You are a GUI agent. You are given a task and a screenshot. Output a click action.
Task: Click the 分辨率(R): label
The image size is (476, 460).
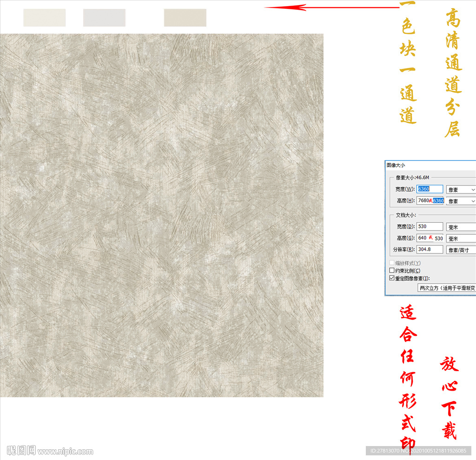(404, 249)
